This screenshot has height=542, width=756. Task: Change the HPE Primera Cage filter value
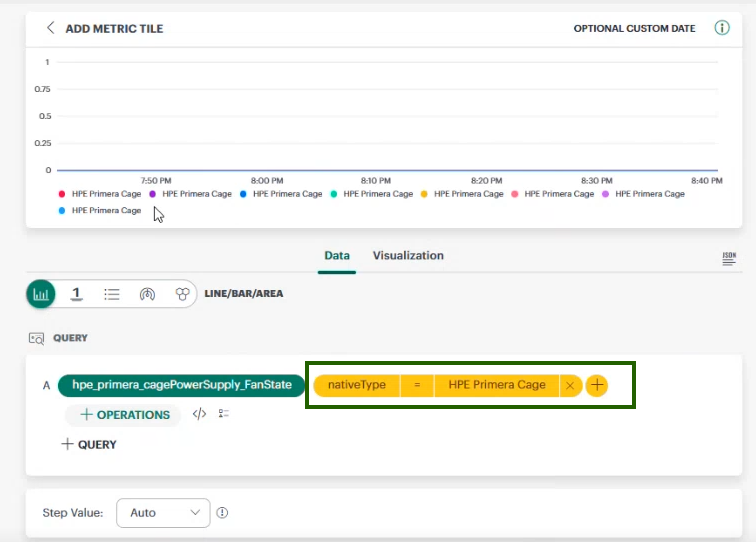(497, 385)
